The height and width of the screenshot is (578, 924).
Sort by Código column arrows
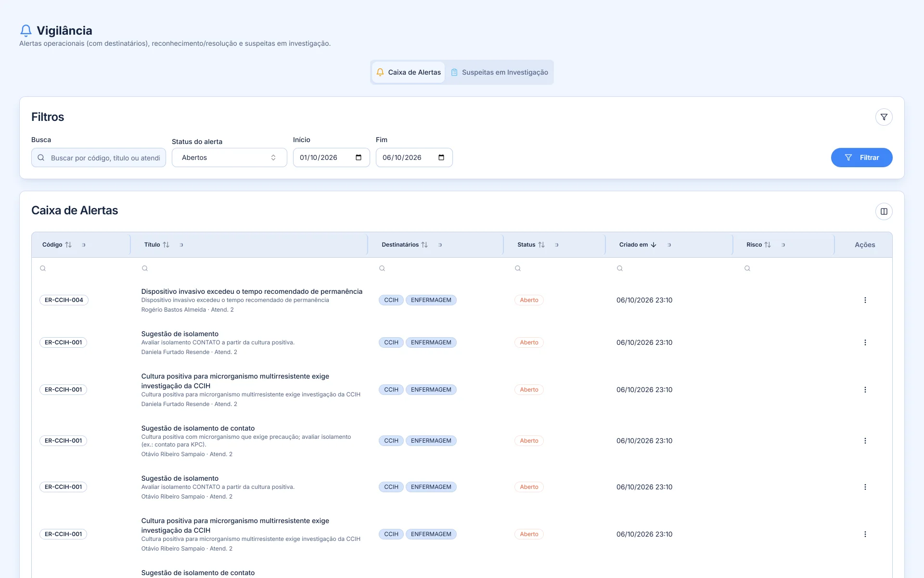68,245
